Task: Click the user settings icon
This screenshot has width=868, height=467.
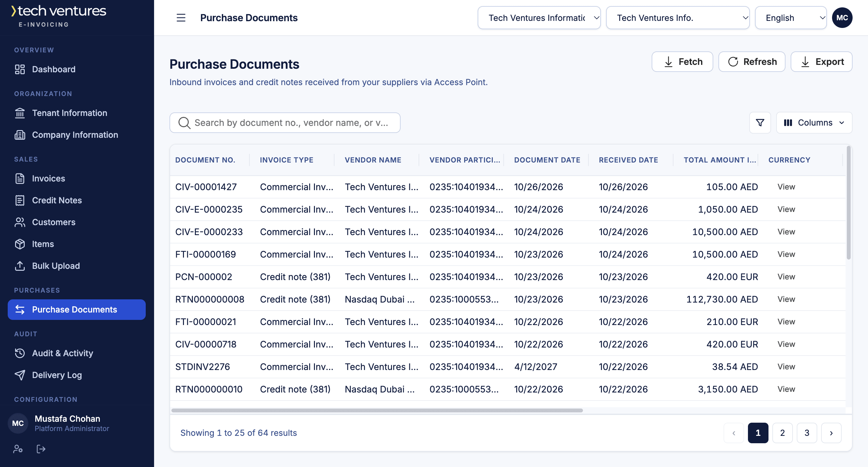Action: (18, 449)
